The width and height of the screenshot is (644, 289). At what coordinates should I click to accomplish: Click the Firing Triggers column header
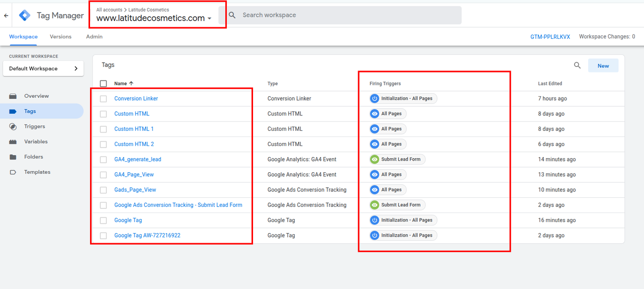pos(385,84)
